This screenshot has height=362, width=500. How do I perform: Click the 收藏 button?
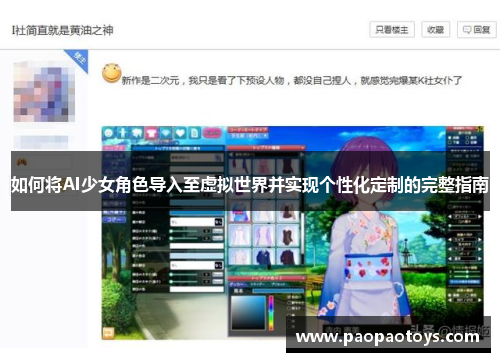point(435,30)
